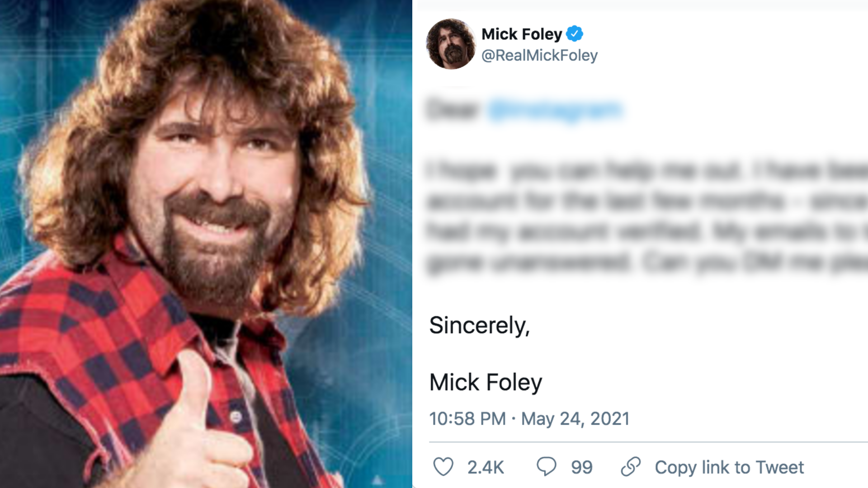
Task: Open Mick Foley's profile picture
Action: click(452, 44)
